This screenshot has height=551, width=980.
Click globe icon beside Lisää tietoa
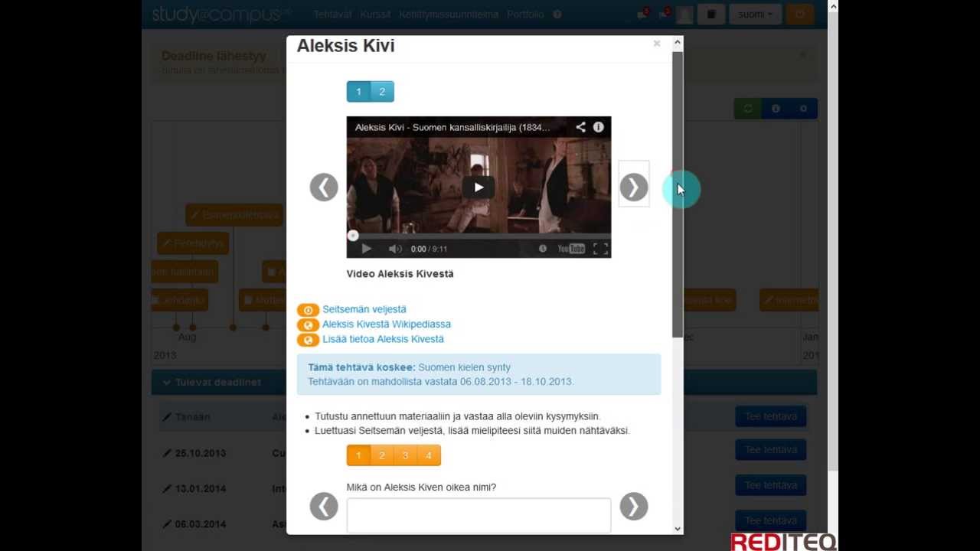pos(308,340)
